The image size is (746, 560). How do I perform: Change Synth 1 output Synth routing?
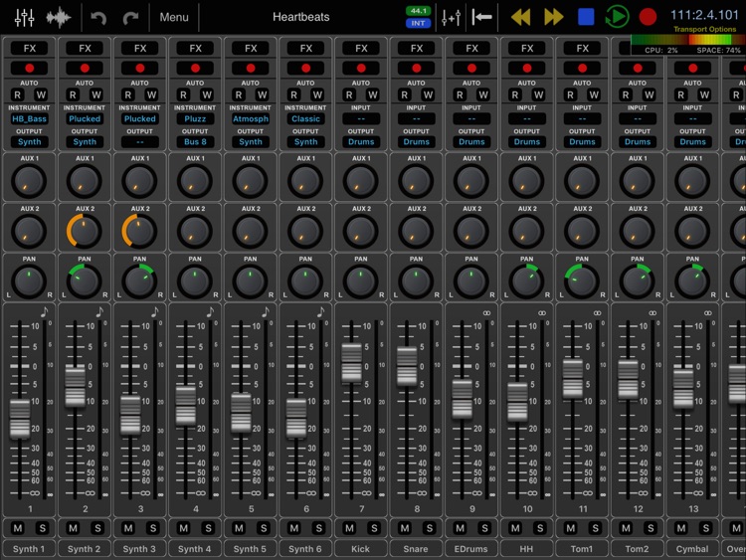pos(30,141)
